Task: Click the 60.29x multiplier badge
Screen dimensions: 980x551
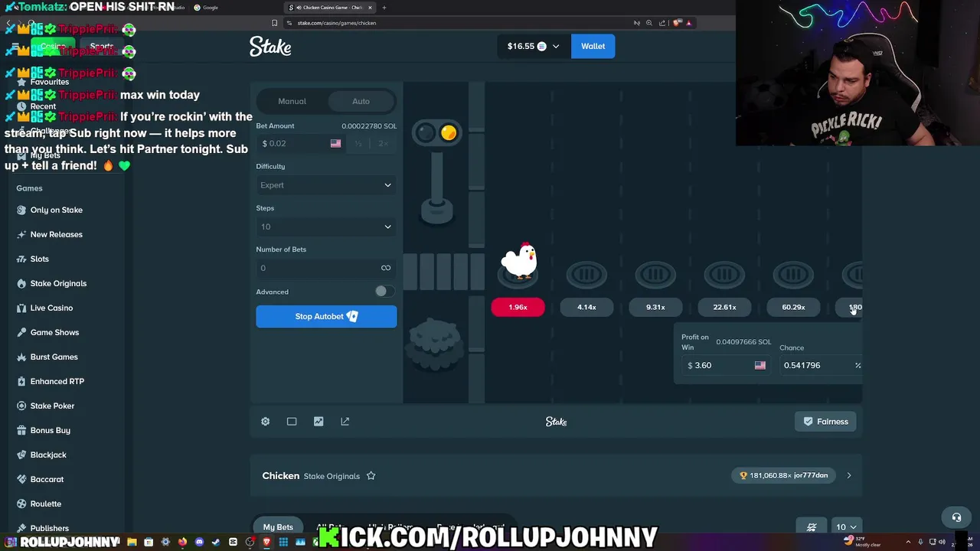Action: pyautogui.click(x=793, y=307)
